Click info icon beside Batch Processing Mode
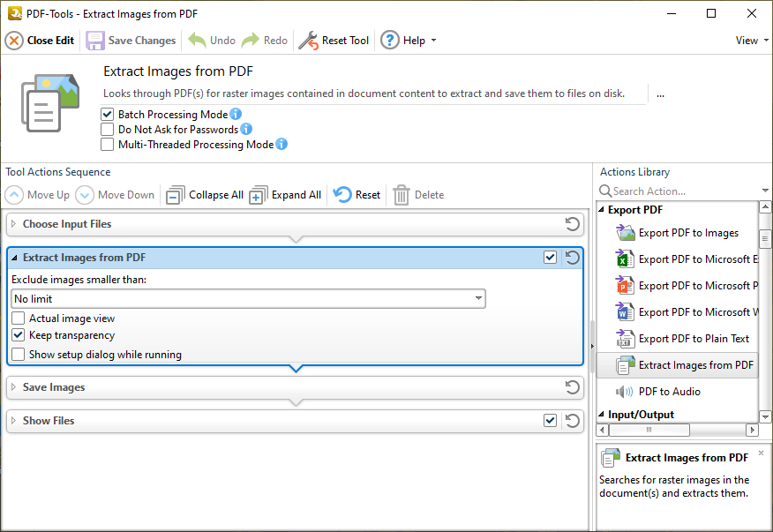 tap(236, 115)
